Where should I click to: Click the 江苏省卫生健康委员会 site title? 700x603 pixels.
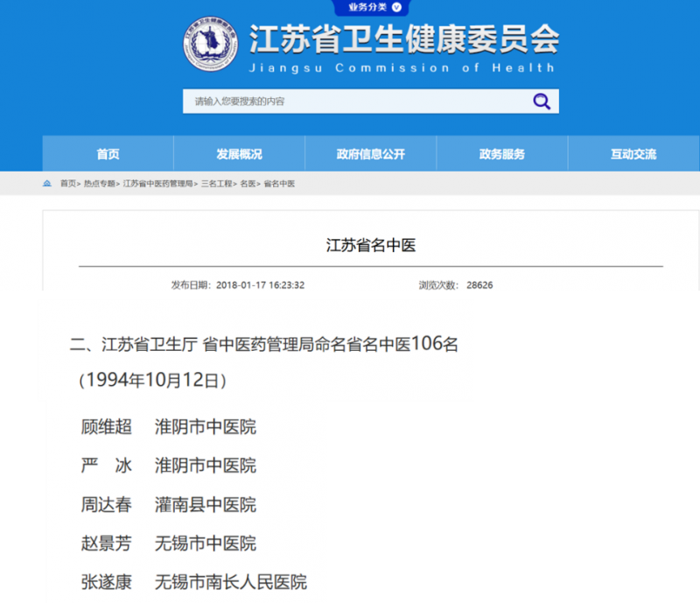point(403,39)
